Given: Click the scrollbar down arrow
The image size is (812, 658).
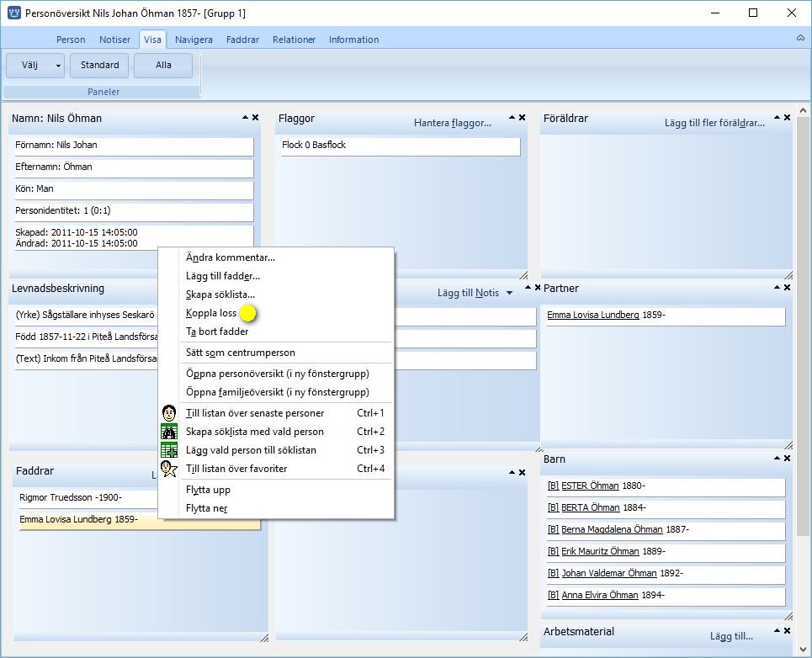Looking at the screenshot, I should (803, 649).
